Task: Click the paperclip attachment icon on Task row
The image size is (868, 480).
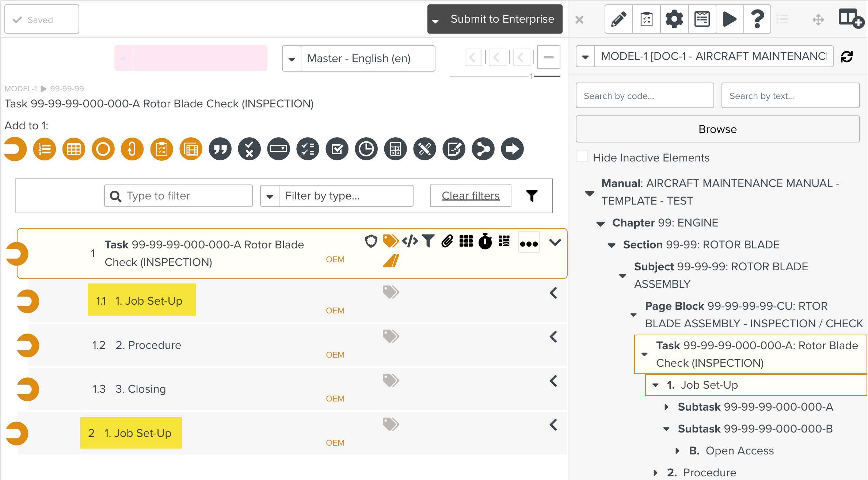Action: (x=447, y=241)
